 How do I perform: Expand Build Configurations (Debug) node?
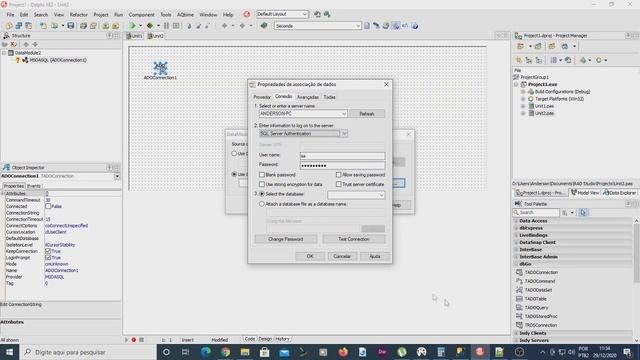coord(523,92)
